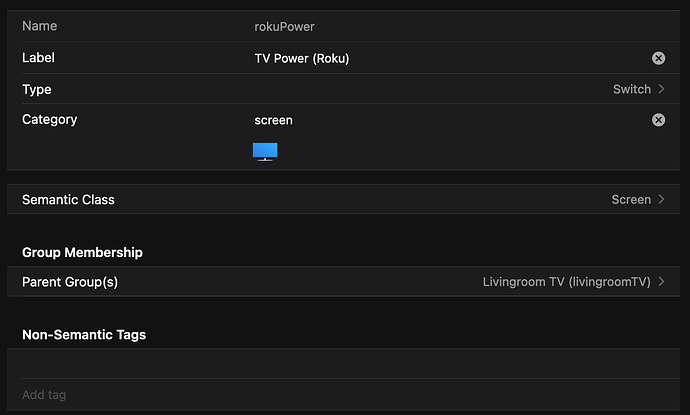The height and width of the screenshot is (415, 690).
Task: Click into the TV Power (Roku) label field
Action: tap(449, 58)
